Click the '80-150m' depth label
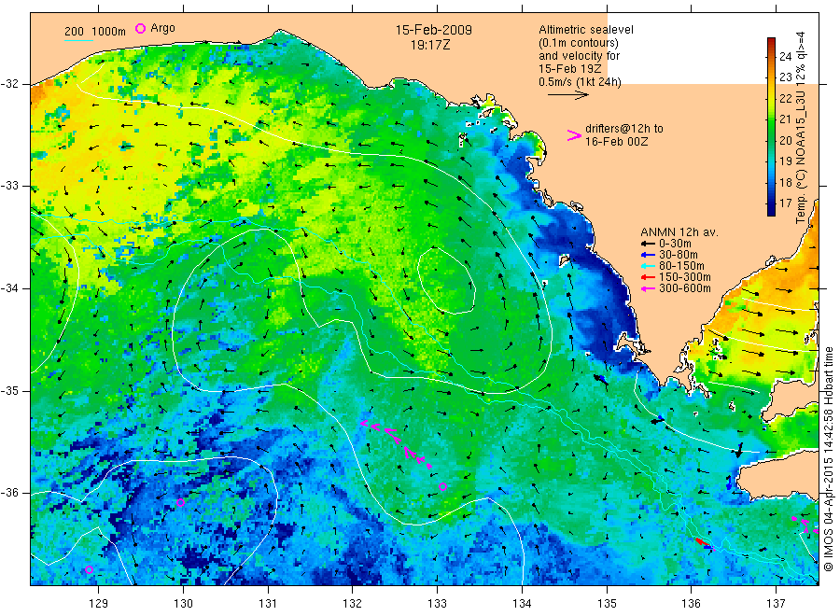Viewport: 840px width, 616px height. tap(681, 266)
